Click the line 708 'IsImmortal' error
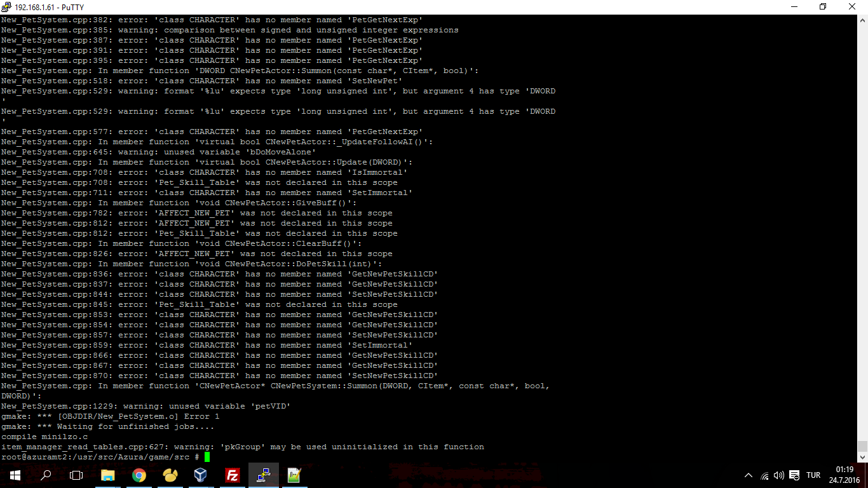Image resolution: width=868 pixels, height=488 pixels. [x=205, y=172]
